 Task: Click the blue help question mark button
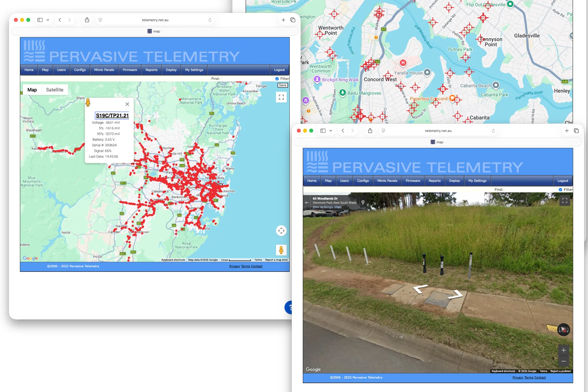[289, 307]
